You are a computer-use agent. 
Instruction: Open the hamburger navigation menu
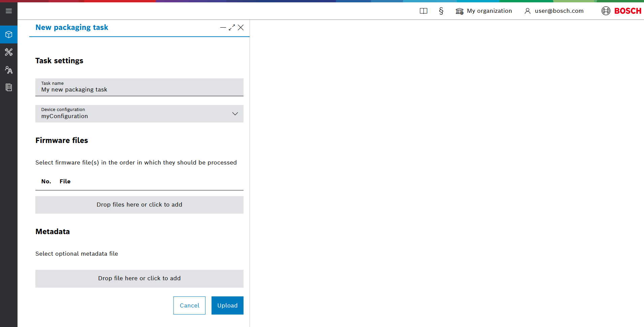9,11
